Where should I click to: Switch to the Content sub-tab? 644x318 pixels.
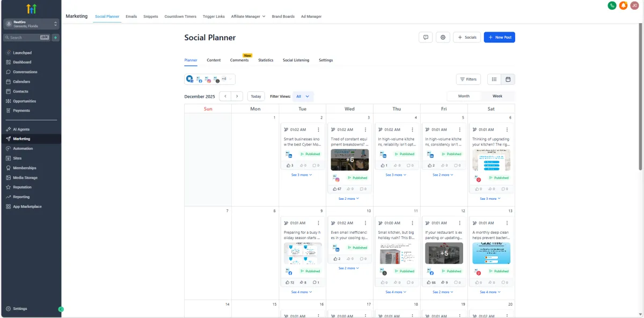click(214, 60)
